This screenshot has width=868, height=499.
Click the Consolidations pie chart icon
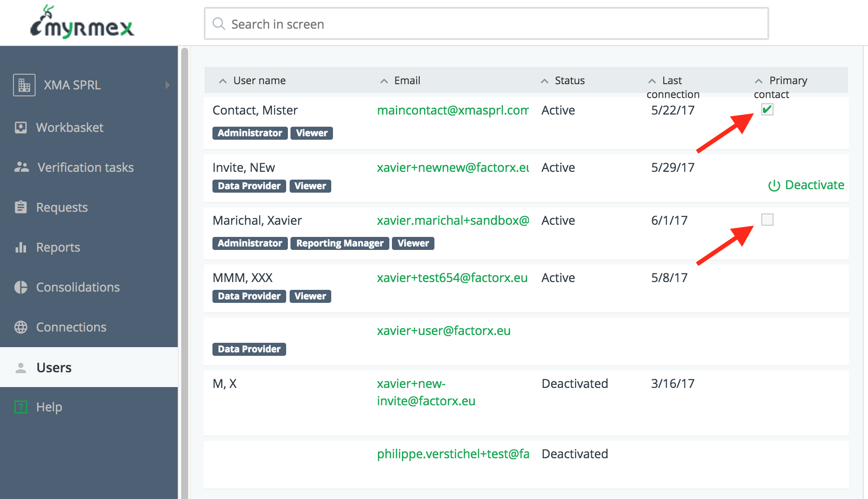pyautogui.click(x=21, y=287)
